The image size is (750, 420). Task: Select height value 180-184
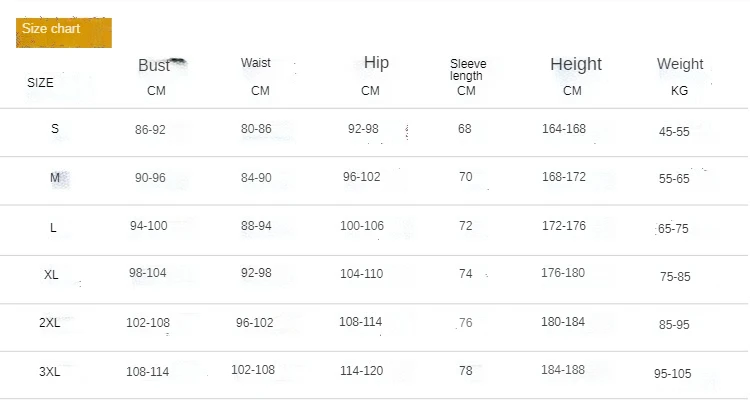coord(564,322)
